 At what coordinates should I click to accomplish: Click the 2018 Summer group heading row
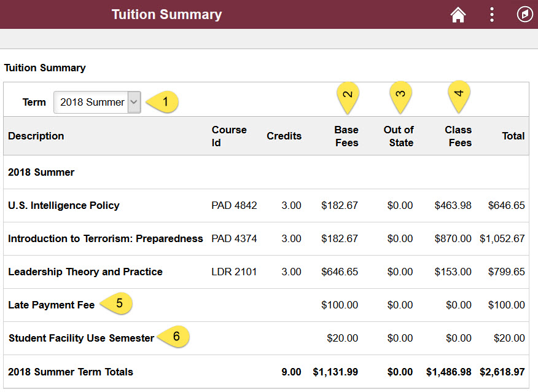(267, 172)
